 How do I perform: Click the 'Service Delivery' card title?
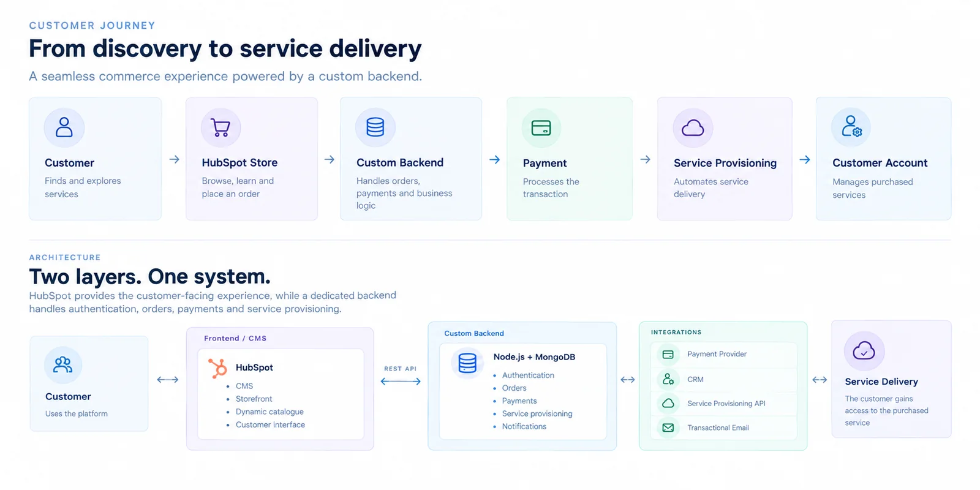point(881,382)
